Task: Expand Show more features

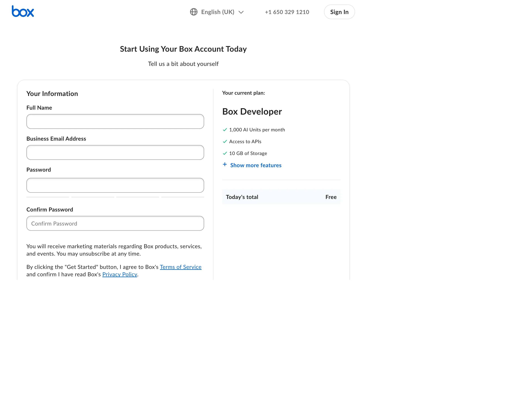Action: [256, 165]
